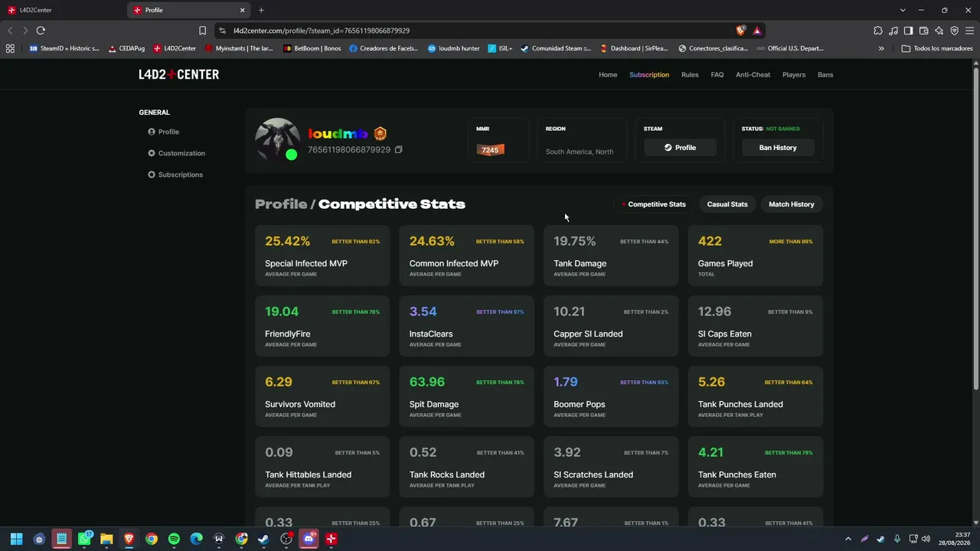Open the Leo AI sparkle icon
980x551 pixels.
[x=939, y=31]
